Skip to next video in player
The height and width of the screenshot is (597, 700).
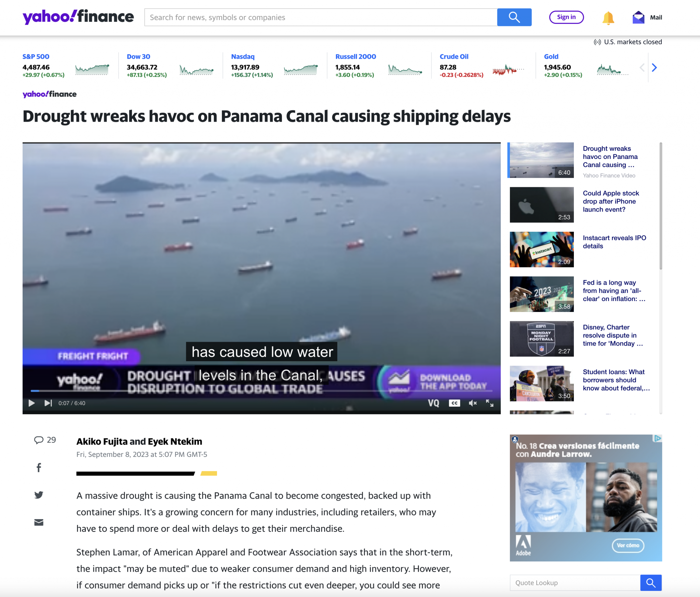tap(48, 403)
